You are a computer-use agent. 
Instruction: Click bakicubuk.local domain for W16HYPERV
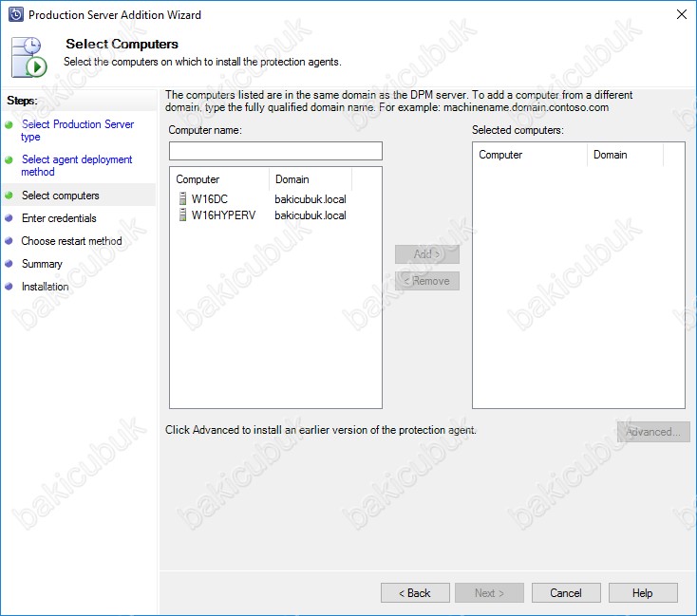point(311,215)
